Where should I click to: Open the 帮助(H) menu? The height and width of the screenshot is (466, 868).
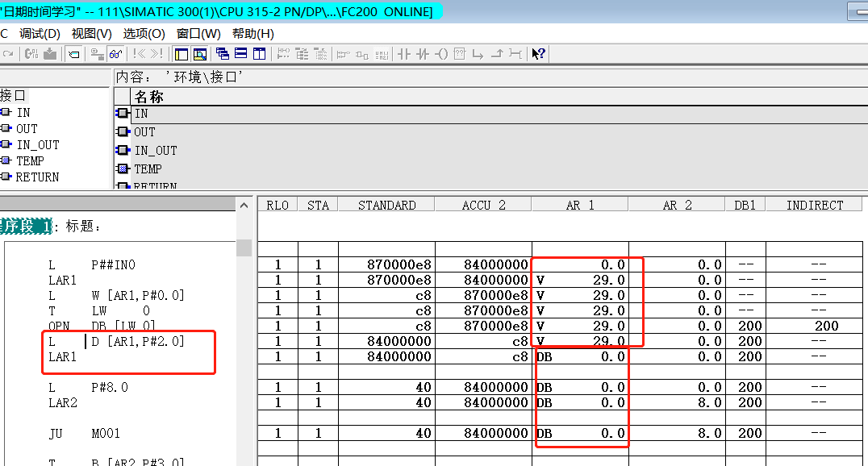point(252,33)
